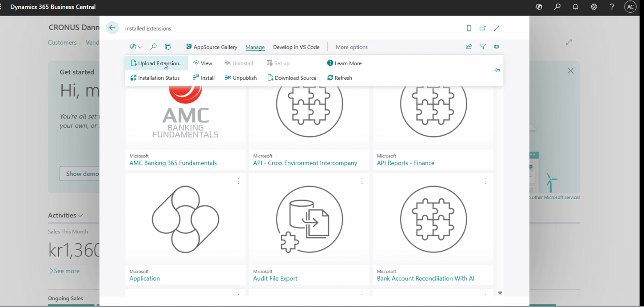Click the Audit File Export tile image
Image resolution: width=644 pixels, height=307 pixels.
click(x=309, y=220)
